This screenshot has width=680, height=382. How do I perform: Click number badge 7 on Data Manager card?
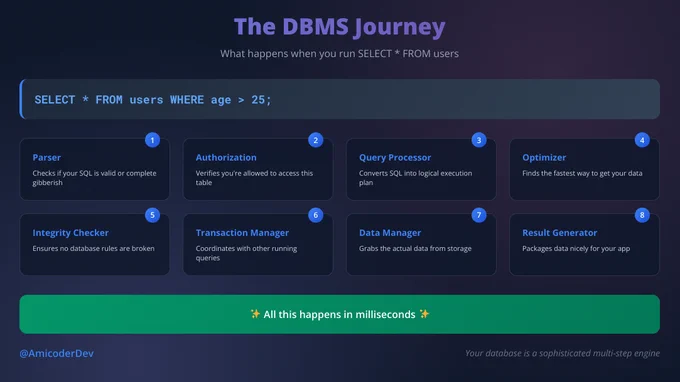pyautogui.click(x=479, y=215)
